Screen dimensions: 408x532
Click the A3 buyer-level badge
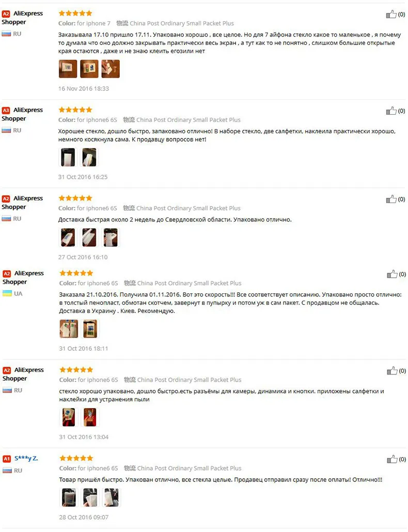pyautogui.click(x=6, y=110)
